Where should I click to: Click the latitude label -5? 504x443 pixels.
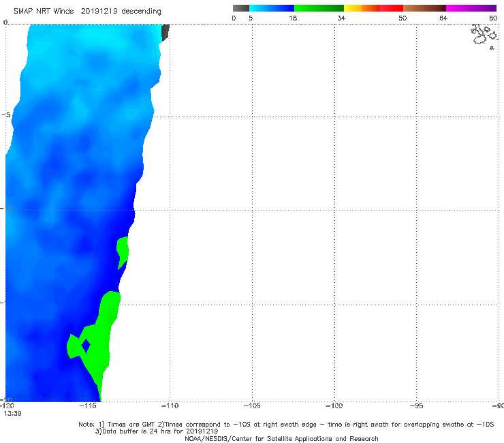click(5, 115)
